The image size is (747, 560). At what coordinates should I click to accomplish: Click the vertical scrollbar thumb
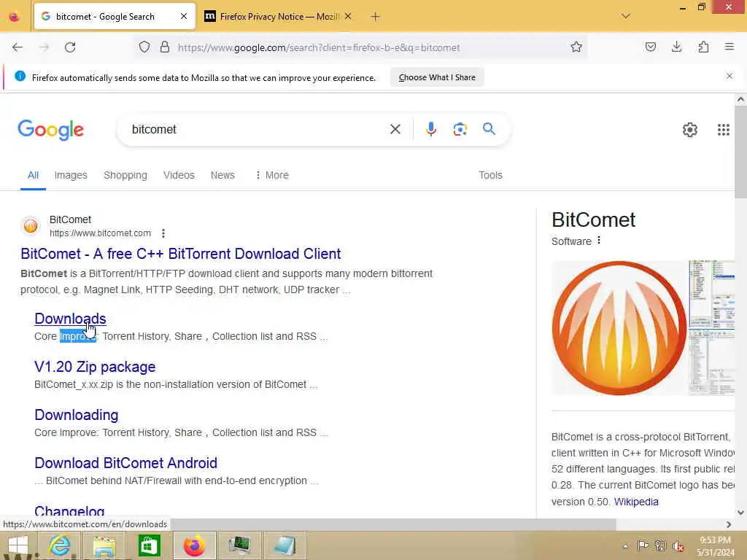[x=740, y=152]
